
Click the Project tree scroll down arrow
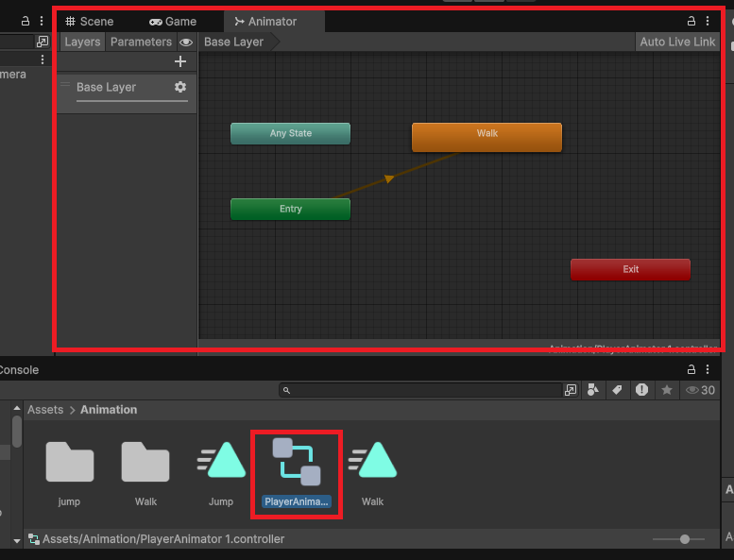click(x=17, y=541)
